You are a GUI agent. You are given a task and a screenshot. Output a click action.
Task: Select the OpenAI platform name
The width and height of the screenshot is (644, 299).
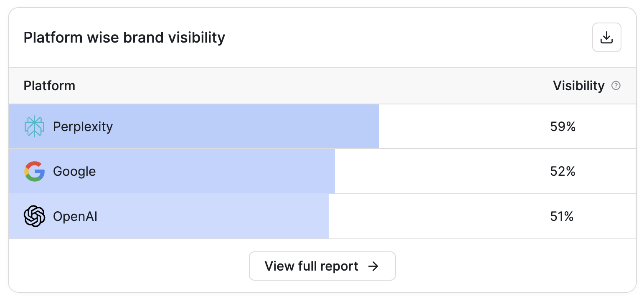pos(75,216)
